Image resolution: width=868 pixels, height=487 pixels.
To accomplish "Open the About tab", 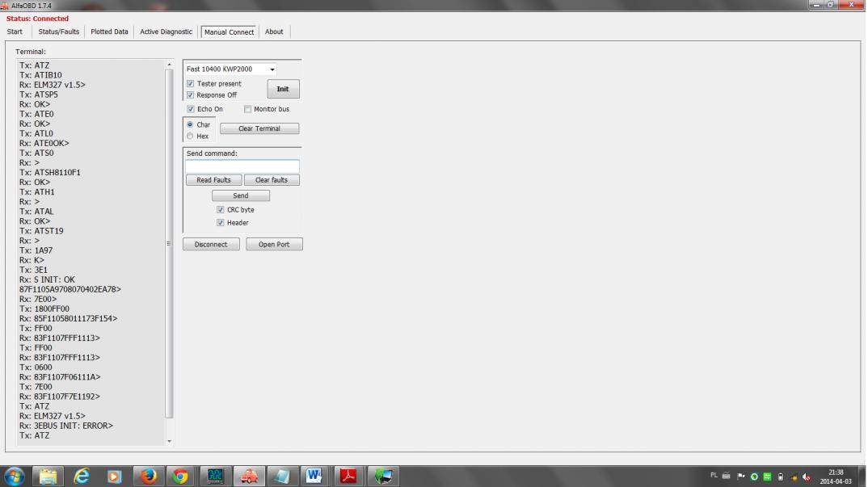I will (273, 31).
